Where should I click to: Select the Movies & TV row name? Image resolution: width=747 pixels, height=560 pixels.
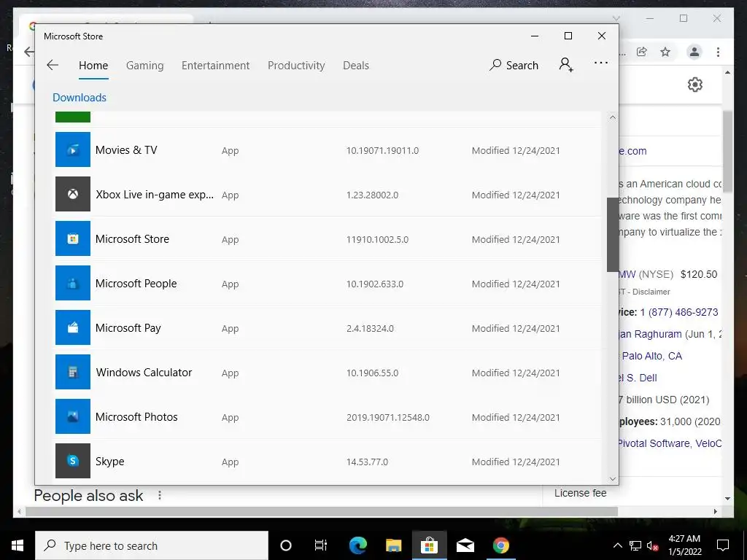126,150
